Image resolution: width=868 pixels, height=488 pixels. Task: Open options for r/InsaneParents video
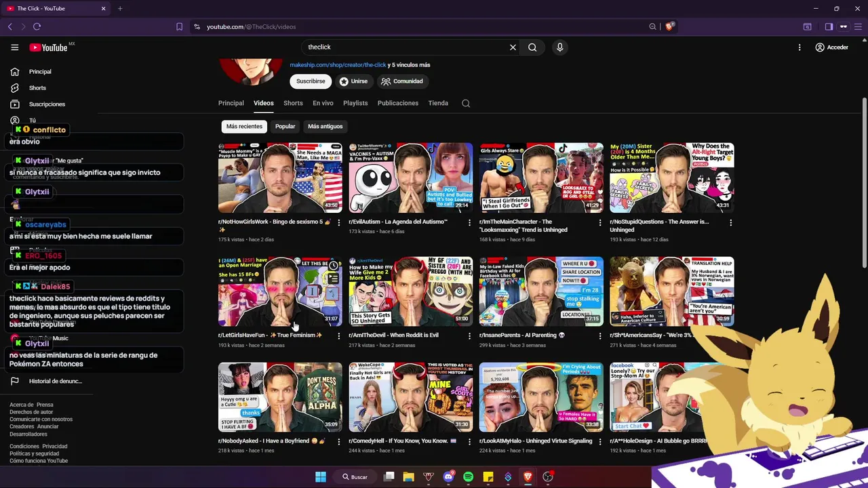point(599,335)
